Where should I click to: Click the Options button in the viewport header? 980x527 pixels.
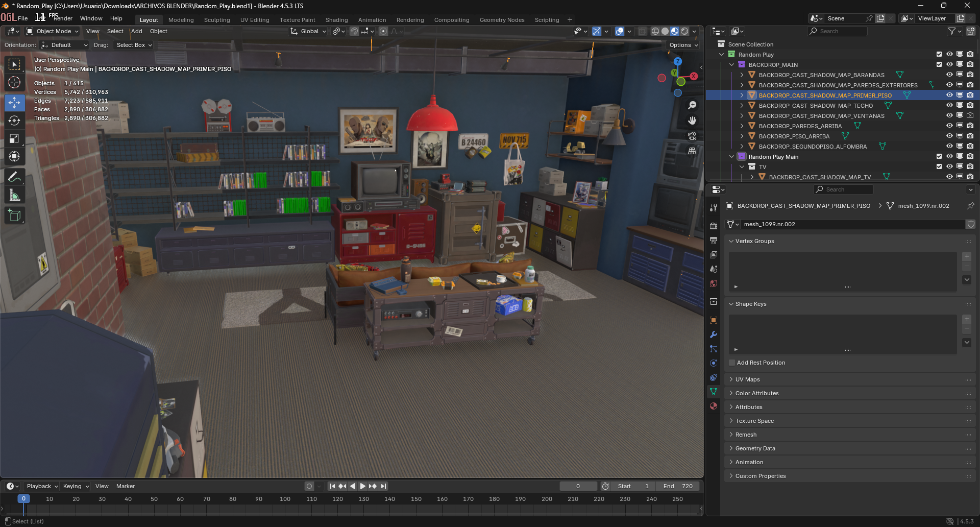683,45
